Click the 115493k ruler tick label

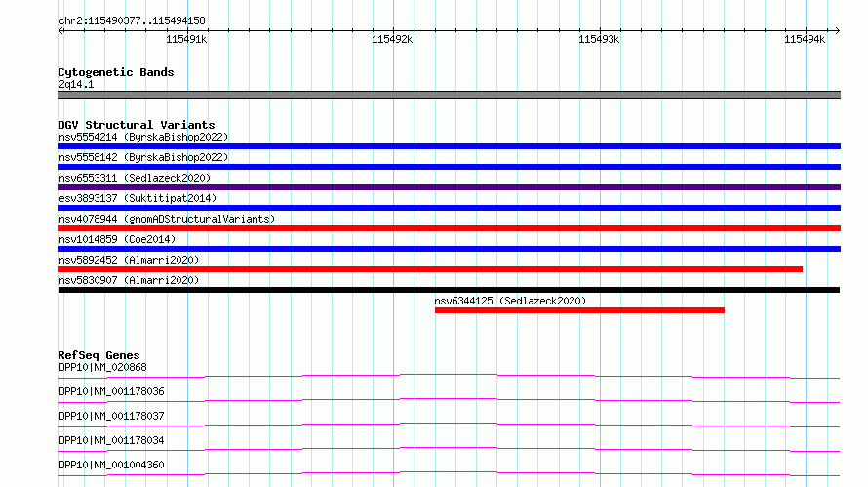coord(599,39)
